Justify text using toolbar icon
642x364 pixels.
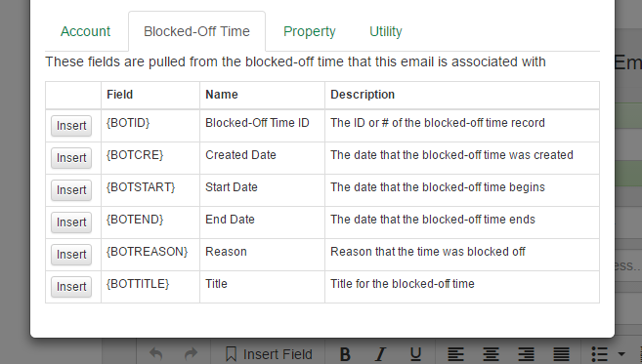pos(561,354)
